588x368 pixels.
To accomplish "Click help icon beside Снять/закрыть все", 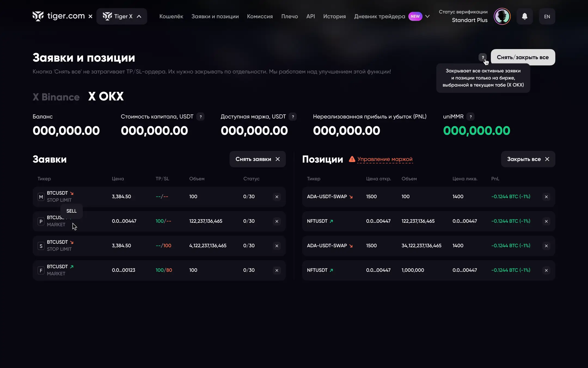I will pos(483,57).
